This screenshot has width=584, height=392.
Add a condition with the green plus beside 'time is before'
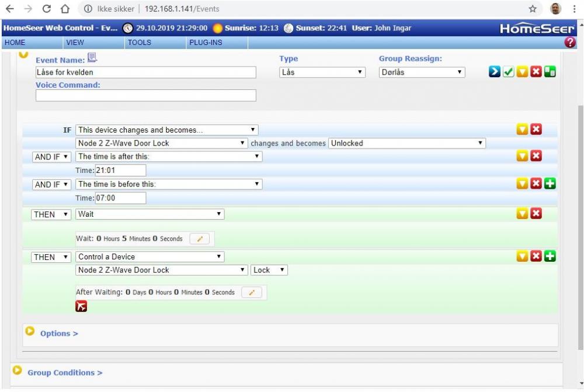coord(550,184)
